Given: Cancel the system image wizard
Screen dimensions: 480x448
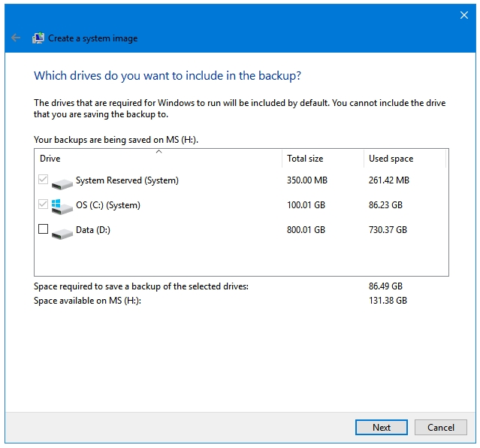Looking at the screenshot, I should pyautogui.click(x=441, y=427).
